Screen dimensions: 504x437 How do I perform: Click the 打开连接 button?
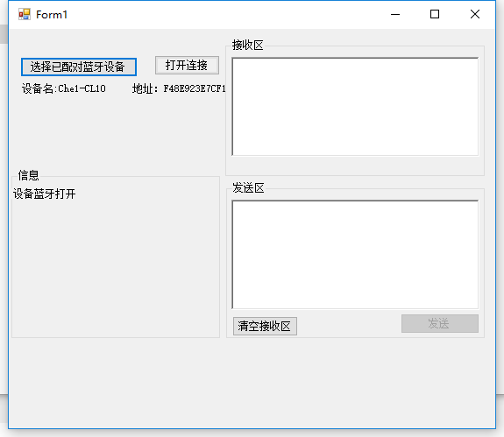[187, 65]
